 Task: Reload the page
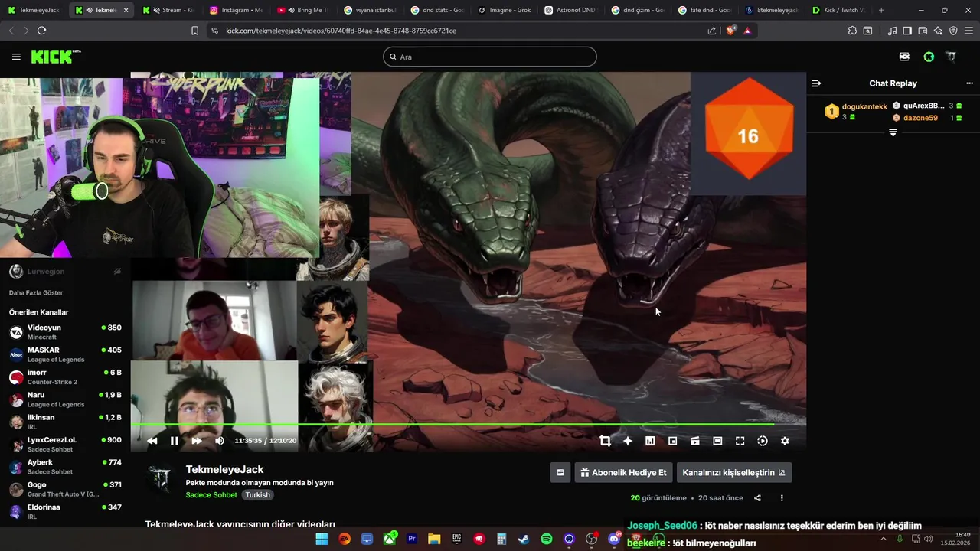pyautogui.click(x=41, y=31)
